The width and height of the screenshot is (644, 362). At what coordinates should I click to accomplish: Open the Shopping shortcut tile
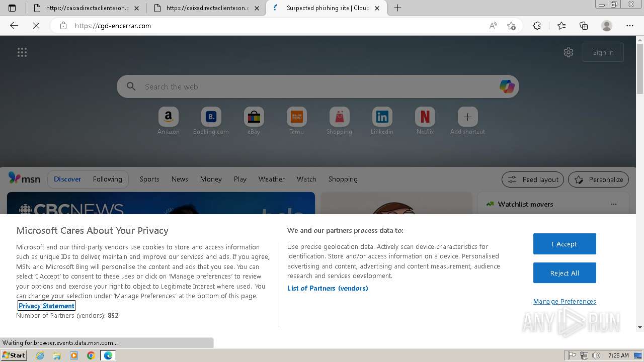click(339, 121)
